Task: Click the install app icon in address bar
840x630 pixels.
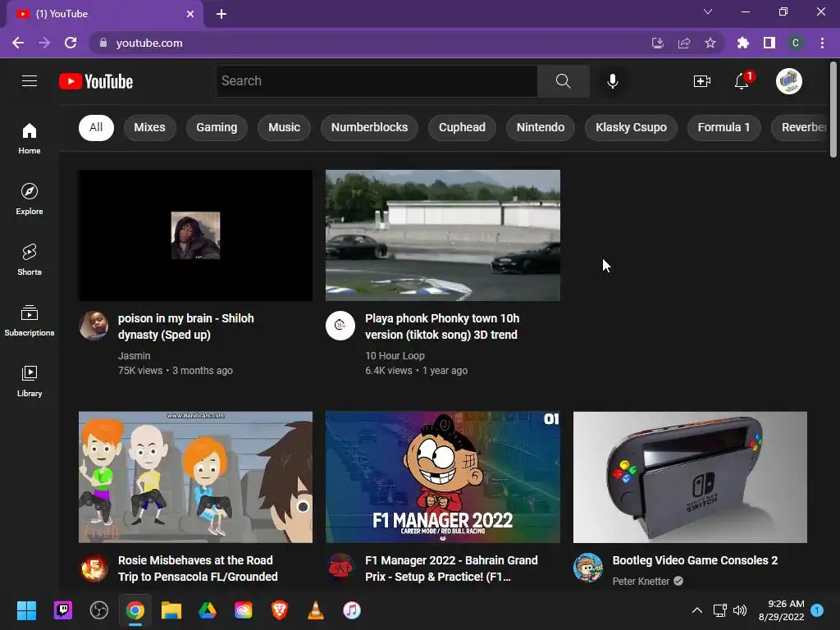Action: pyautogui.click(x=657, y=43)
